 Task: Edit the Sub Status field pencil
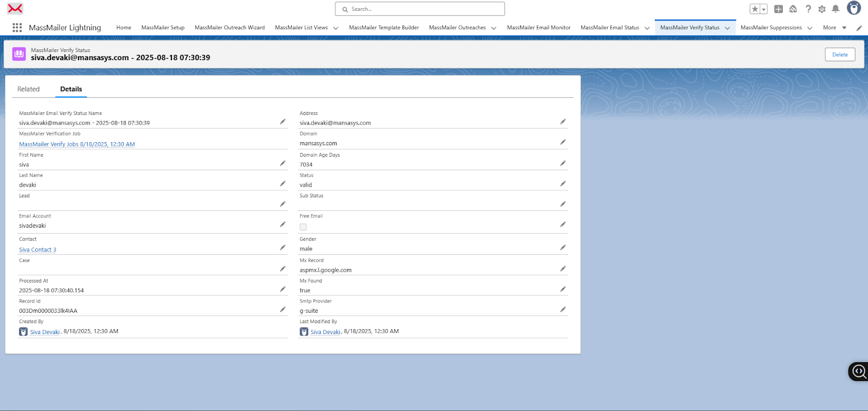563,204
